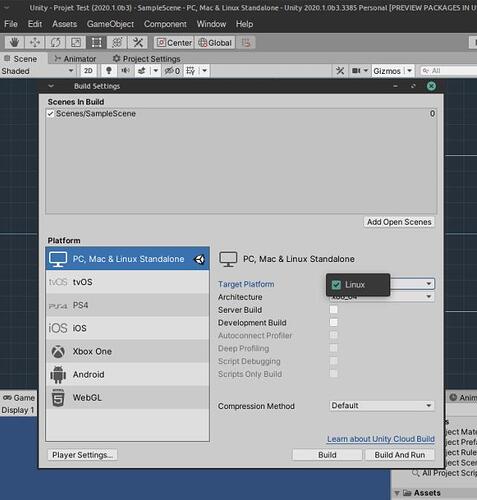
Task: Toggle hidden objects visibility count
Action: coord(172,71)
